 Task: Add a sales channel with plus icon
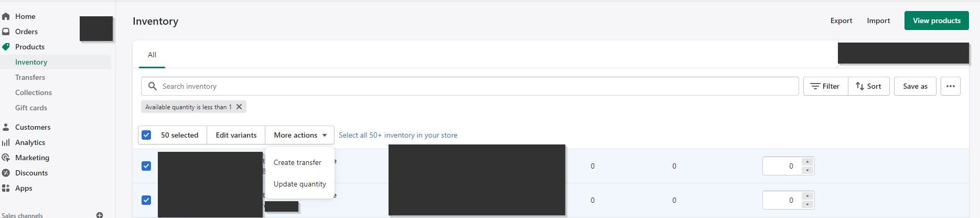(100, 215)
